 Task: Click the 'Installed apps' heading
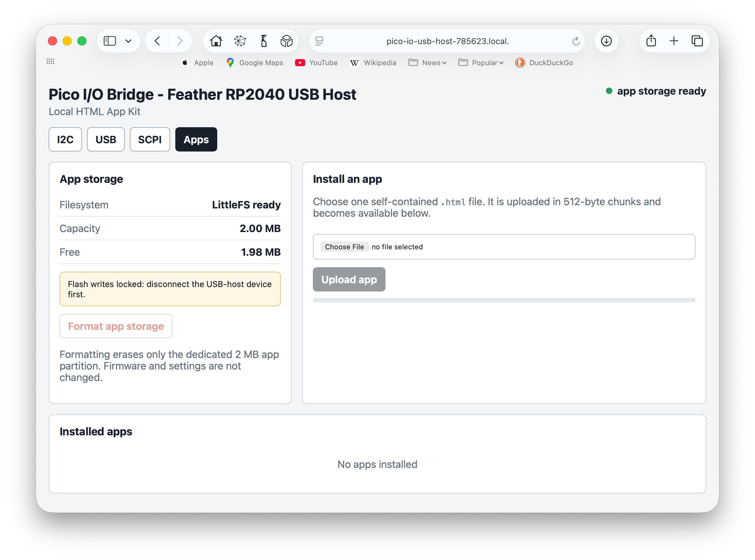96,432
